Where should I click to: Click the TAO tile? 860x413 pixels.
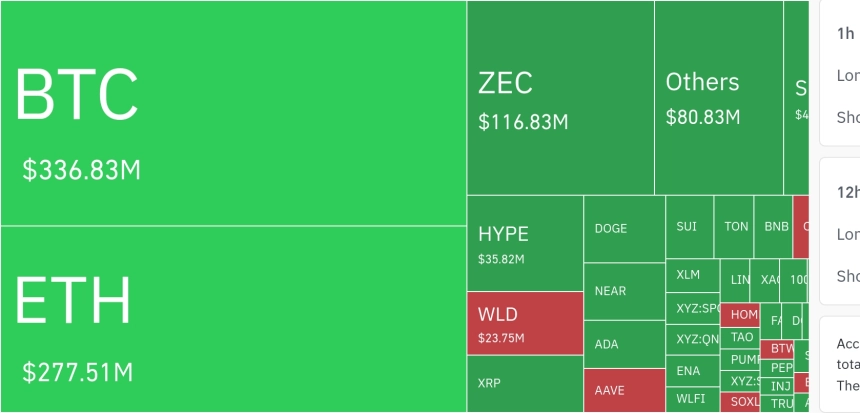pos(740,337)
